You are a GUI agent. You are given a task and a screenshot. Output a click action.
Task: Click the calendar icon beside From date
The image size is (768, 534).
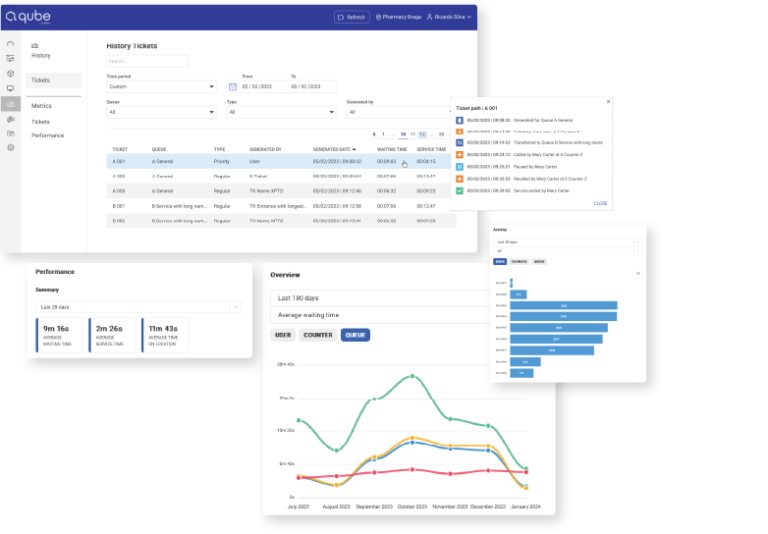233,87
